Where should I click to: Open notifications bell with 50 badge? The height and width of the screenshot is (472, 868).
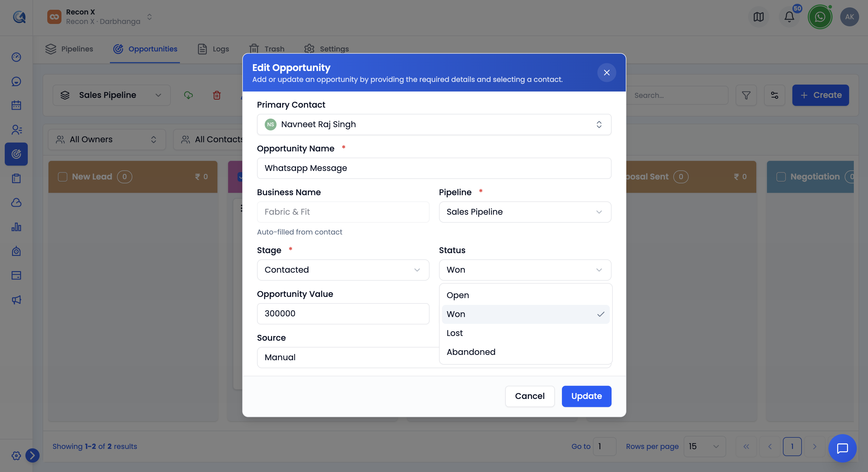point(789,17)
